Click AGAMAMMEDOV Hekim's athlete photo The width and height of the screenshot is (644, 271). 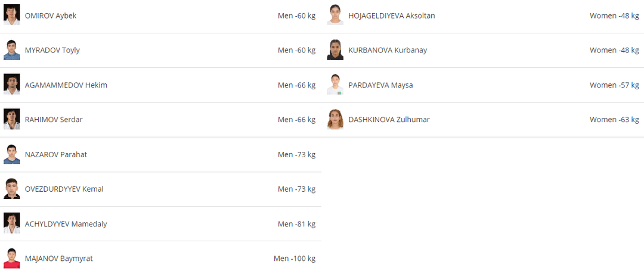pos(12,85)
